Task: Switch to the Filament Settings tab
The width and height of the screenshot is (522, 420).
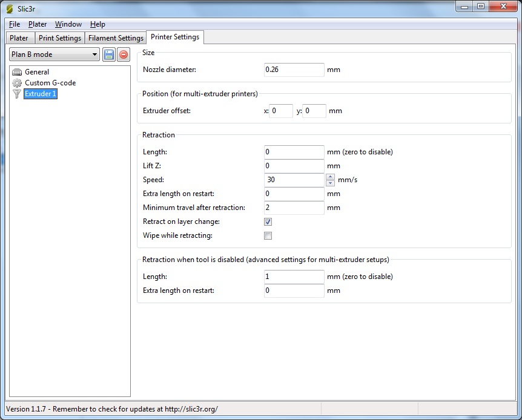Action: coord(116,38)
